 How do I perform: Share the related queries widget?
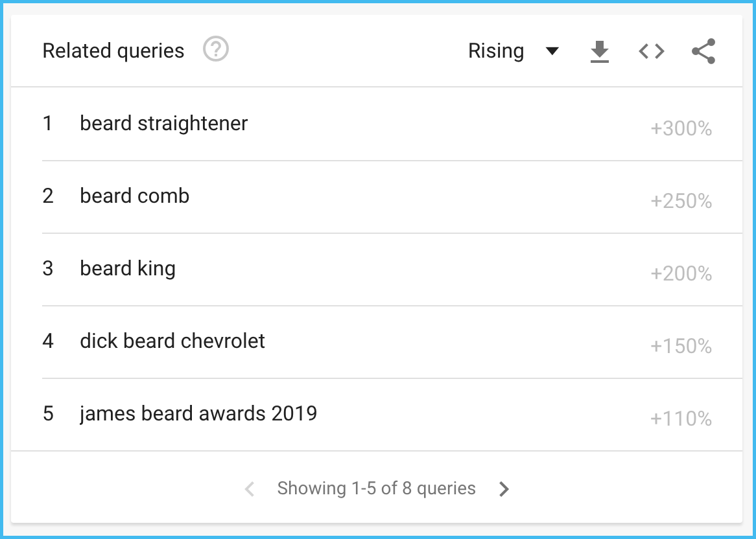(x=703, y=51)
